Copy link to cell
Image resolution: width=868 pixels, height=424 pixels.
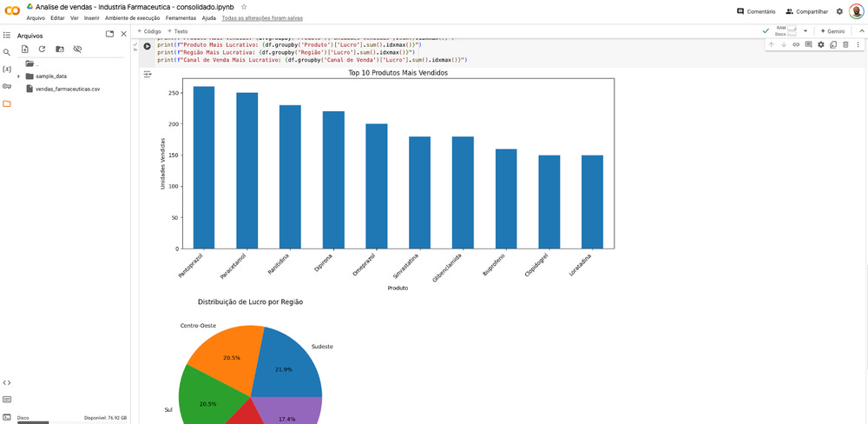click(796, 44)
